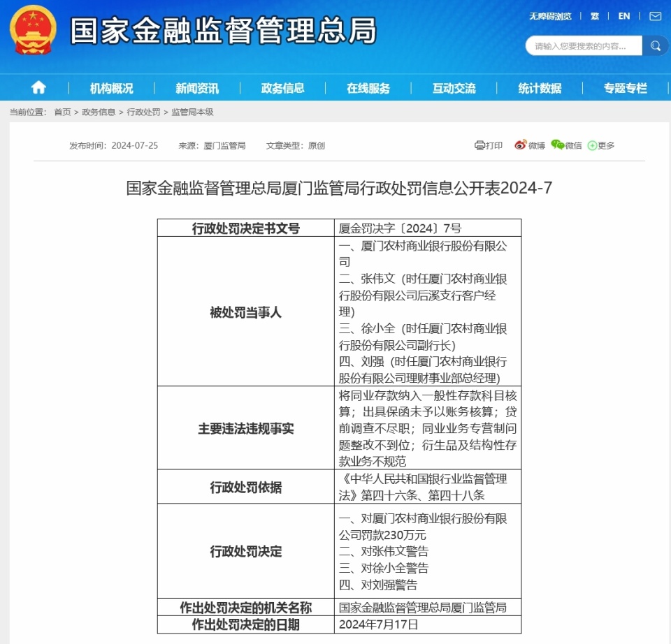Click the home icon in navigation bar
This screenshot has height=644, width=671.
pos(38,88)
